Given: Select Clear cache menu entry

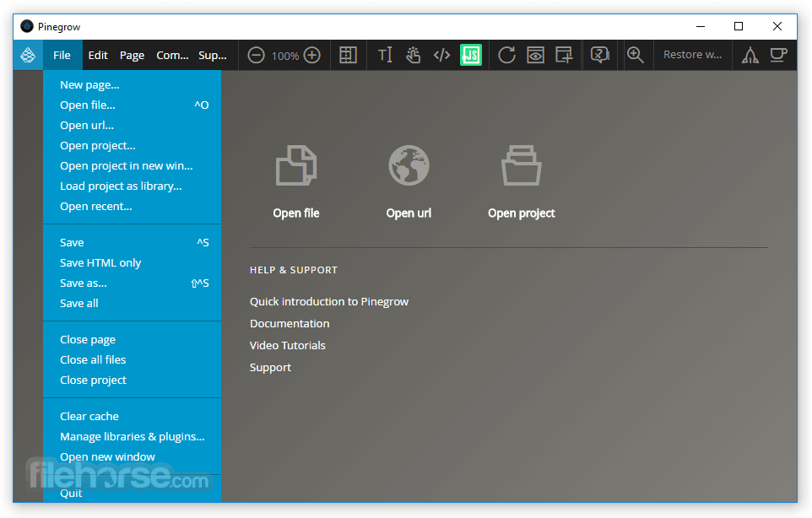Looking at the screenshot, I should (132, 416).
